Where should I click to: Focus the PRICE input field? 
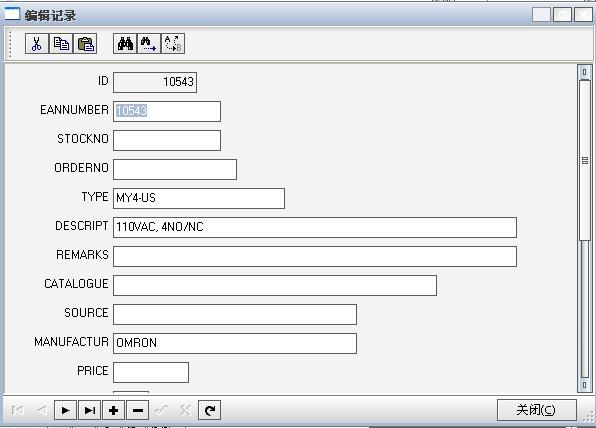click(x=151, y=372)
